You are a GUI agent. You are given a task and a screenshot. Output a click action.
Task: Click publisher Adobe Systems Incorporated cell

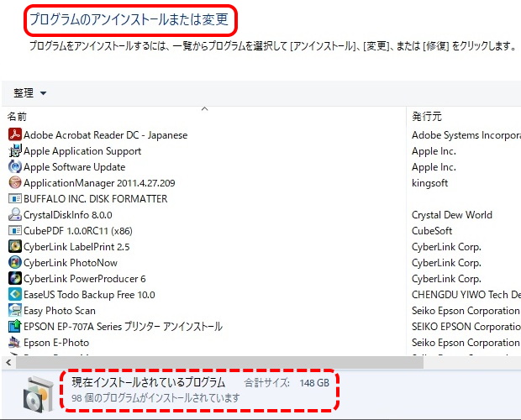466,135
